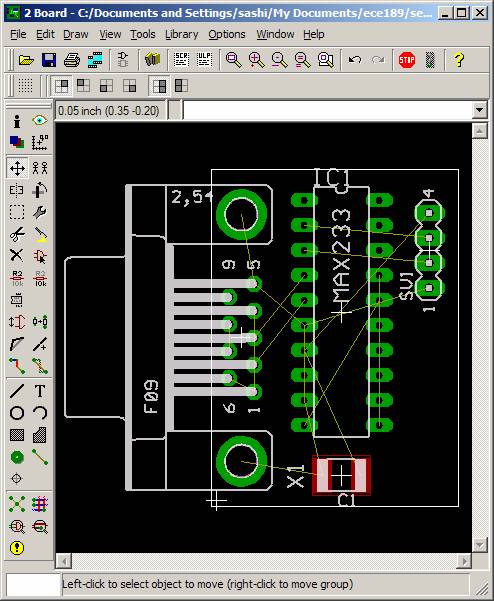
Task: Expand the command line history dropdown
Action: pyautogui.click(x=479, y=110)
